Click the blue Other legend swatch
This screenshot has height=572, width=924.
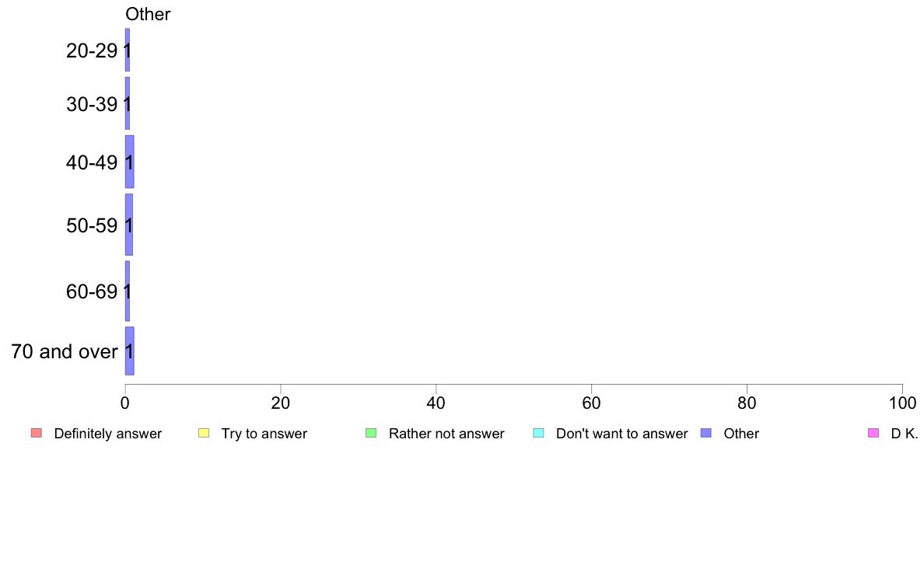tap(706, 433)
